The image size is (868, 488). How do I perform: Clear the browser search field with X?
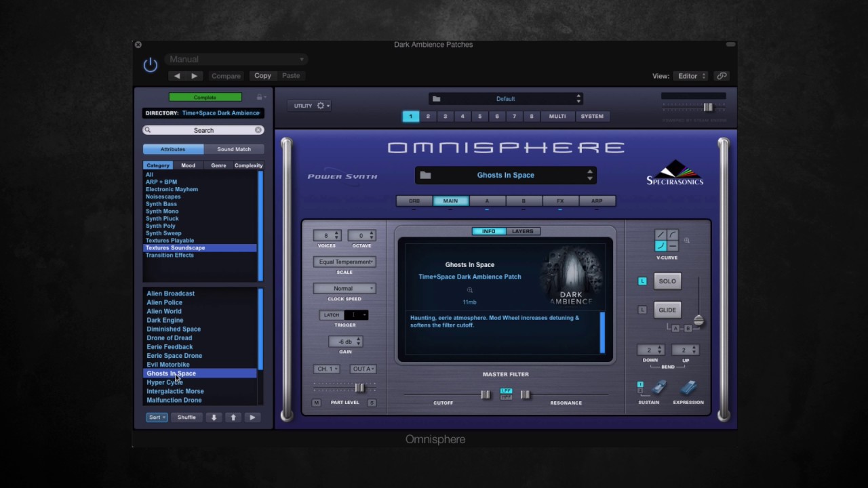pyautogui.click(x=258, y=130)
